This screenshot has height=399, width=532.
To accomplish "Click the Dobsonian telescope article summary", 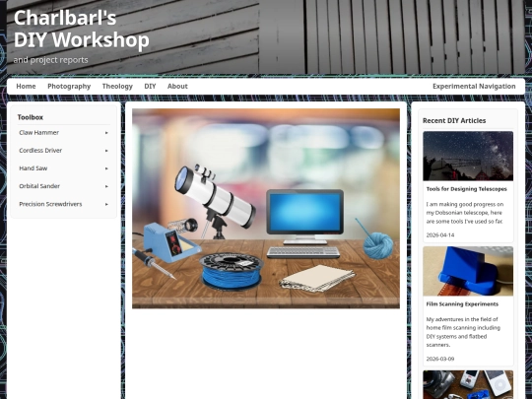I will (465, 213).
